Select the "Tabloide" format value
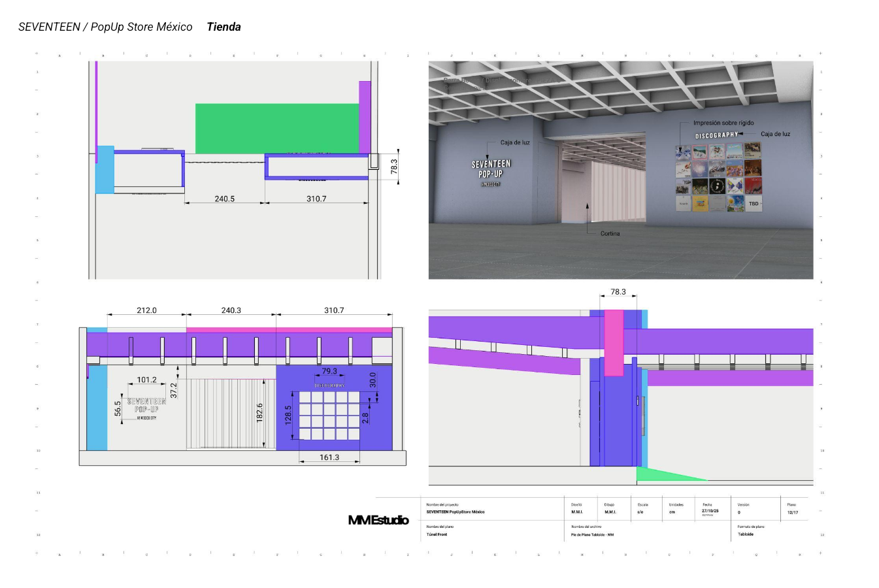 pos(746,534)
